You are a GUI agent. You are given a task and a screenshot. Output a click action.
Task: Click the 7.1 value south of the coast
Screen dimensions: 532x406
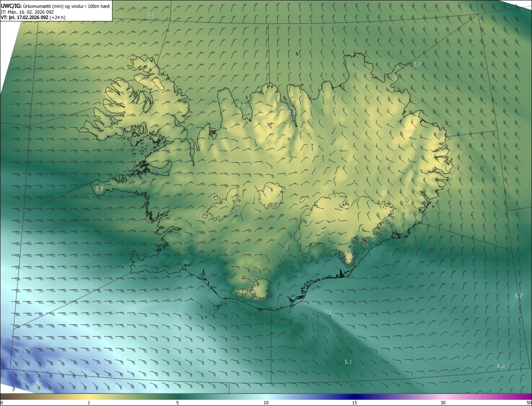(328, 312)
